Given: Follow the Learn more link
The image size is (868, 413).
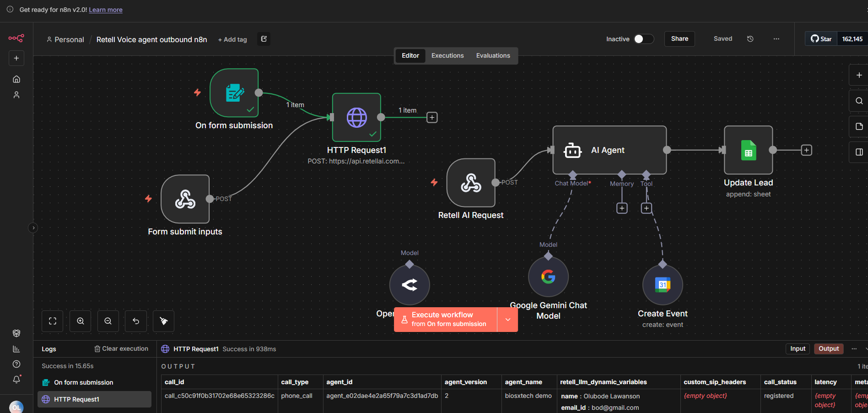Looking at the screenshot, I should (106, 10).
